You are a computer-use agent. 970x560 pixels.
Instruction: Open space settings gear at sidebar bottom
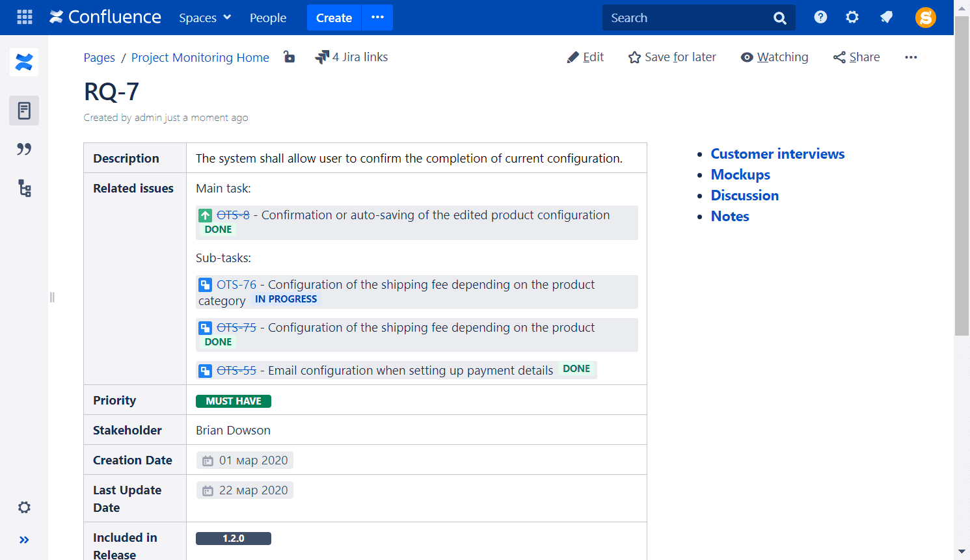(24, 507)
